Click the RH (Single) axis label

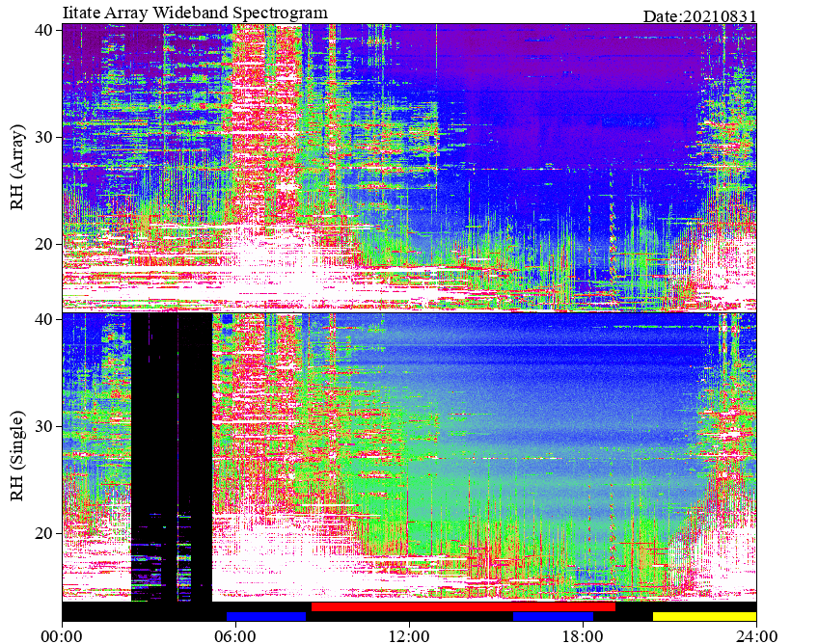[x=17, y=456]
